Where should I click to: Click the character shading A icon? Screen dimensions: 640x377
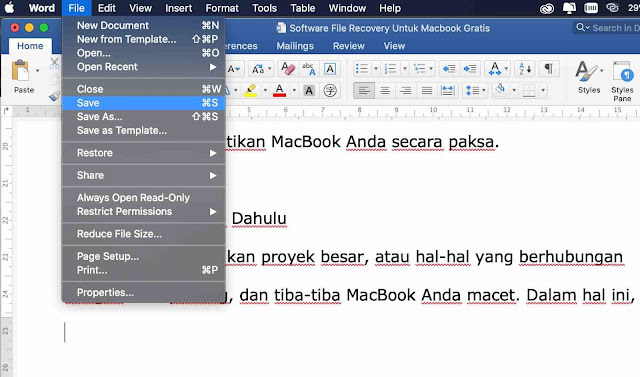(309, 90)
